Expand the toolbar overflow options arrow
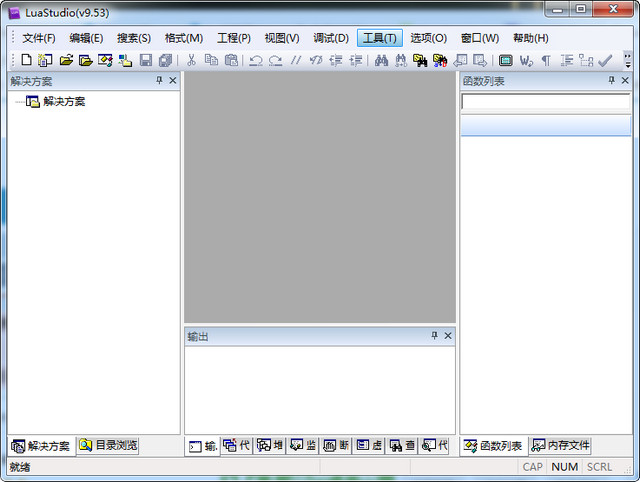The width and height of the screenshot is (640, 482). tap(628, 61)
